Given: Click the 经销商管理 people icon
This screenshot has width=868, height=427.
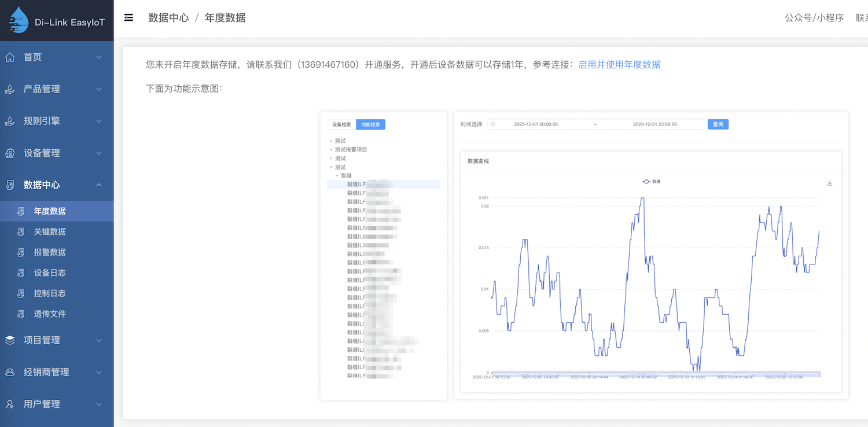Looking at the screenshot, I should pos(10,372).
